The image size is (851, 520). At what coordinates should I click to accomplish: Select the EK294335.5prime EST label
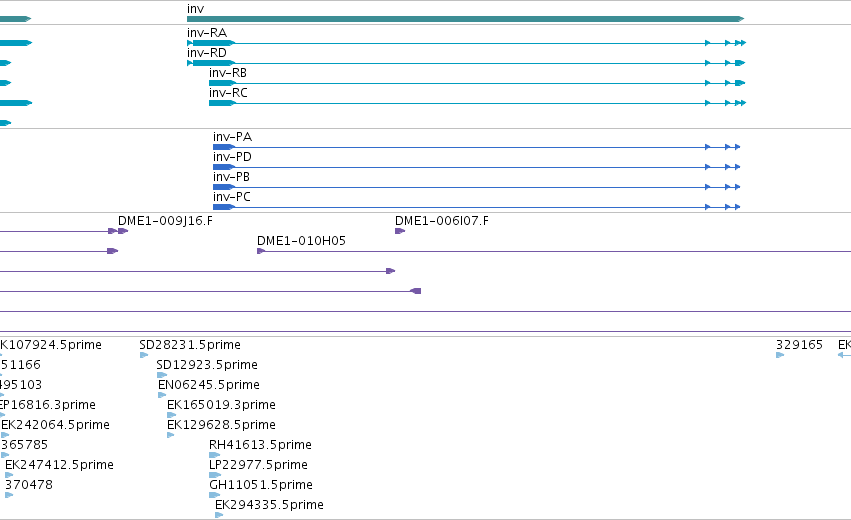click(x=270, y=505)
